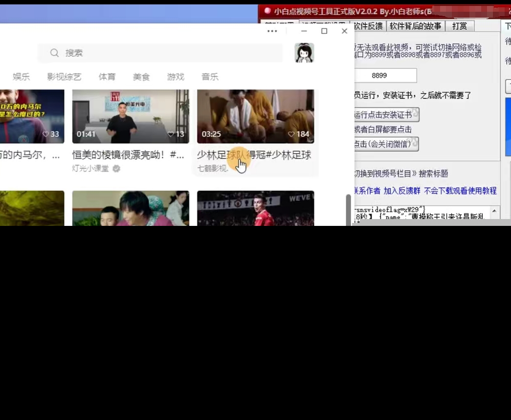Open the green forest video thumbnail

(32, 208)
